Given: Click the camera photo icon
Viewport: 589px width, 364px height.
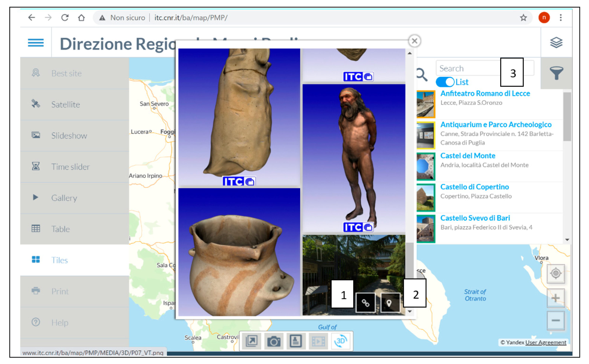Looking at the screenshot, I should click(x=274, y=341).
